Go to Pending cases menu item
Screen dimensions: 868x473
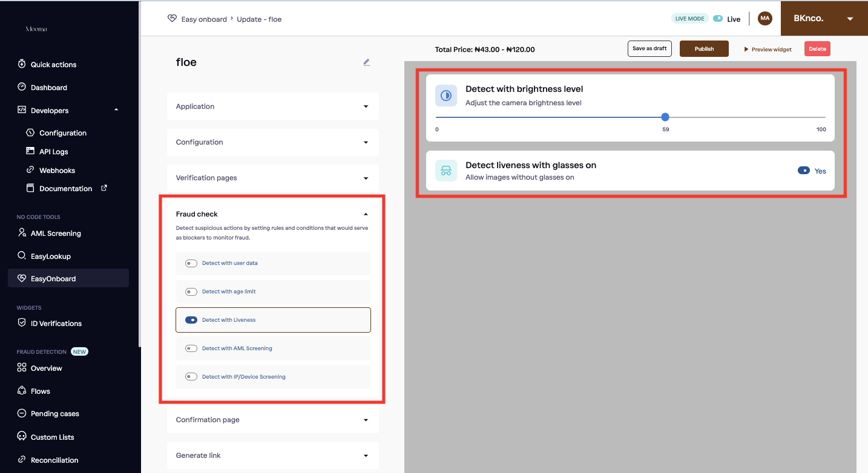point(54,414)
